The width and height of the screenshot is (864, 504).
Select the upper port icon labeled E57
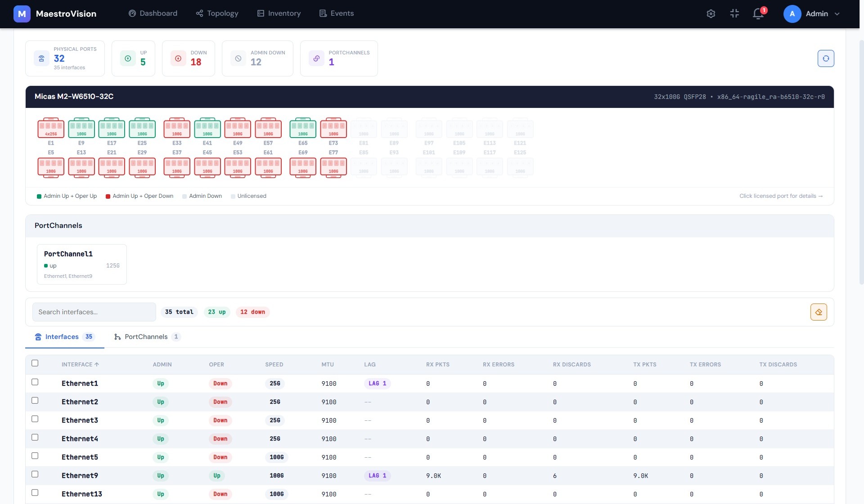point(268,128)
